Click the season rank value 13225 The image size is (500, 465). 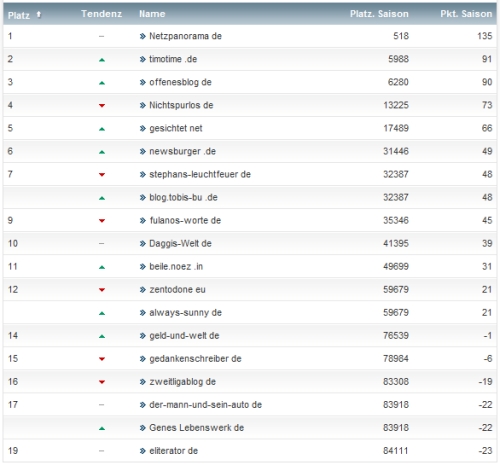(396, 105)
